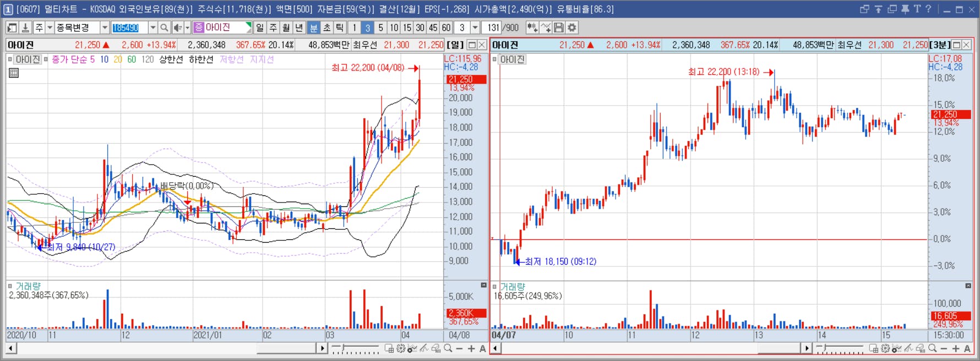
Task: Expand the 종목변경 dropdown arrow
Action: pyautogui.click(x=105, y=28)
